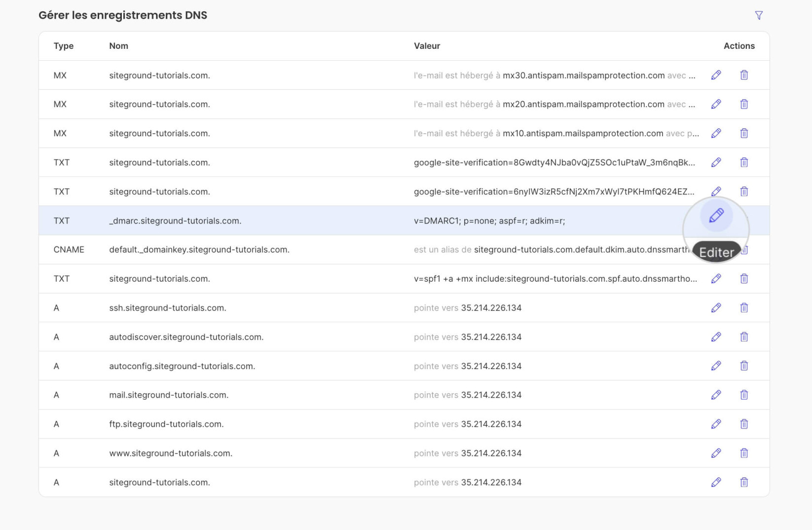Screen dimensions: 812x530
Task: Delete the ssh A record
Action: [x=744, y=308]
